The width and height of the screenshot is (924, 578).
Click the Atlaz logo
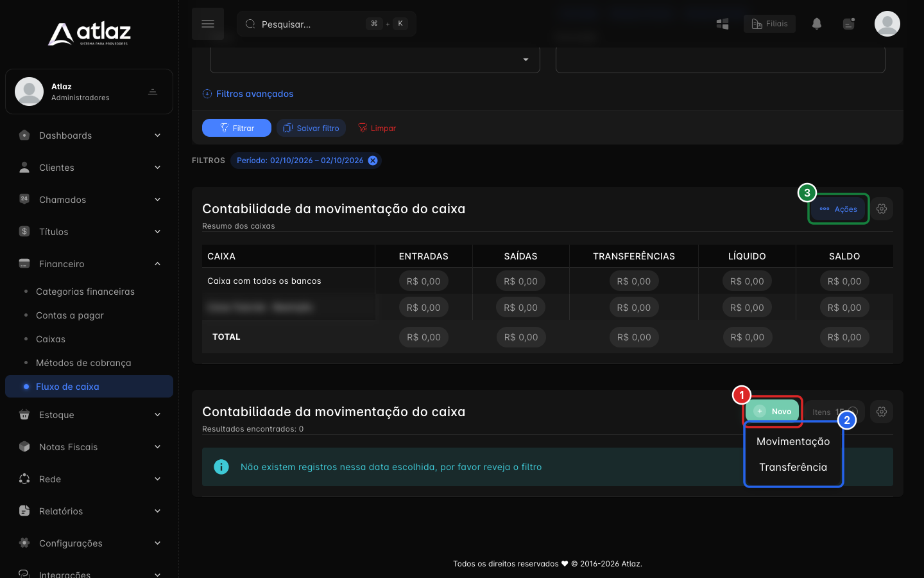(89, 33)
